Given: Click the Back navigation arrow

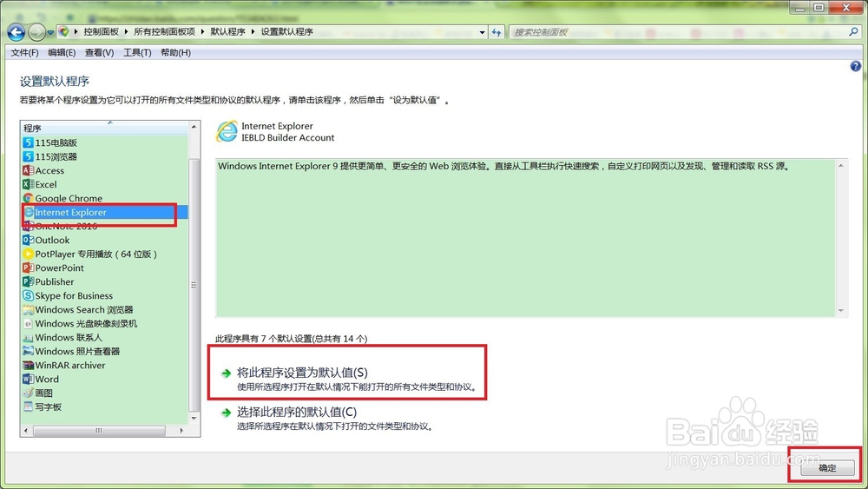Looking at the screenshot, I should [x=16, y=33].
